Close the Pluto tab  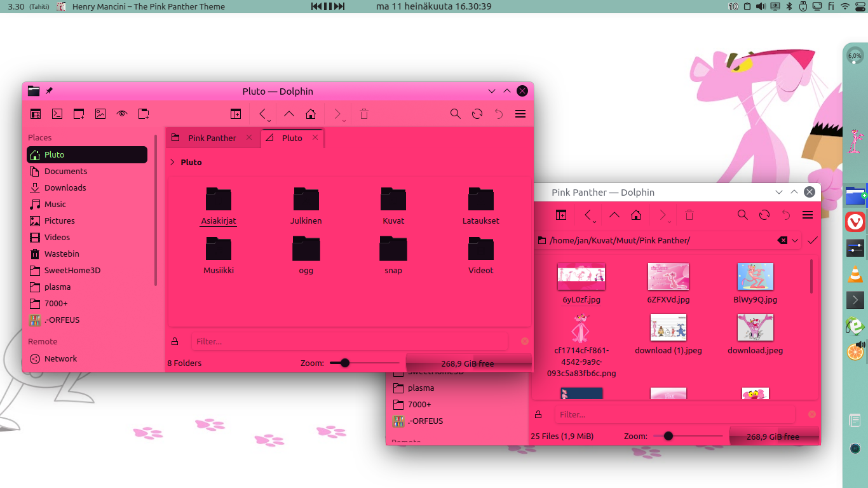click(x=315, y=137)
